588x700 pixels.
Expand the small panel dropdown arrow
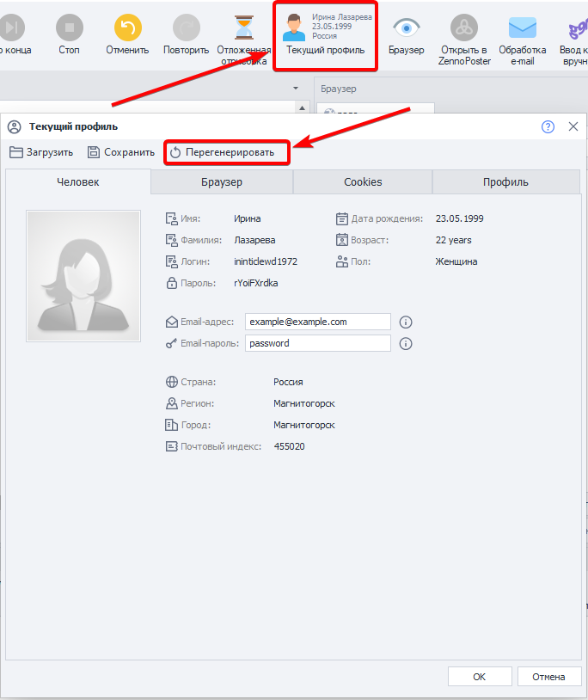point(296,89)
